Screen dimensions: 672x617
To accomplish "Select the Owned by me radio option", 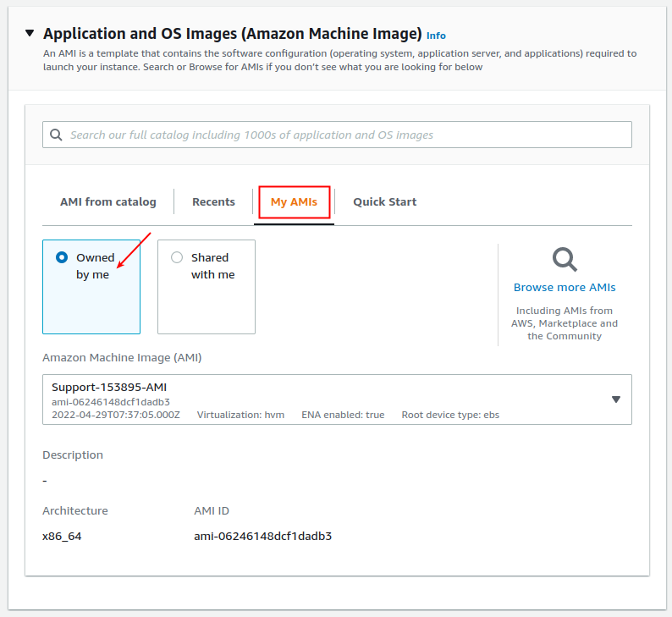I will (62, 257).
